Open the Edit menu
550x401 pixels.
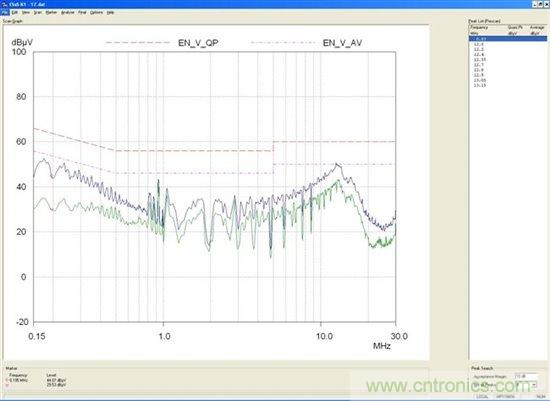[15, 12]
